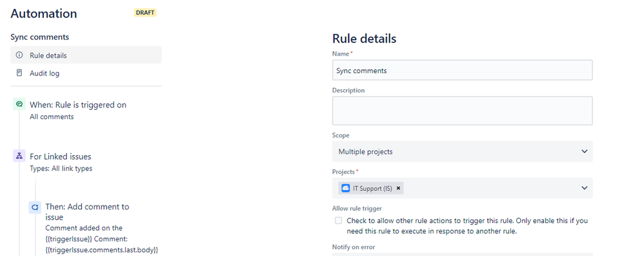Viewport: 644px width, 256px height.
Task: Click the Add comment action icon
Action: 35,207
